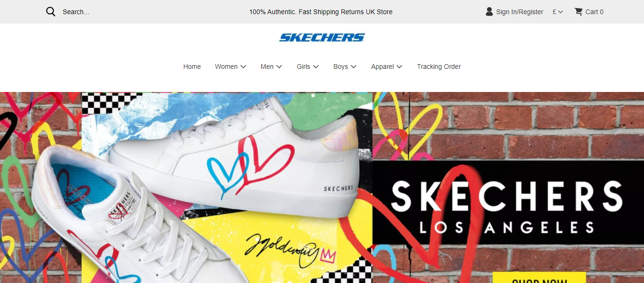Focus the Search... input field

pos(76,12)
